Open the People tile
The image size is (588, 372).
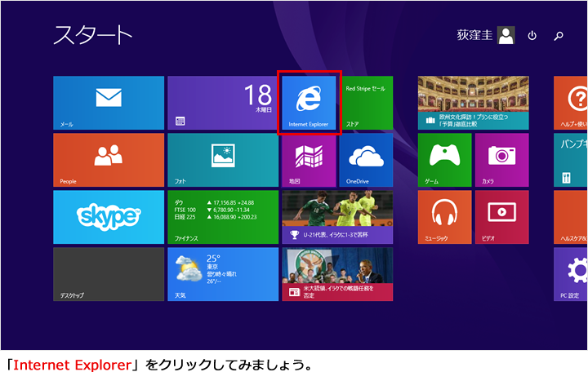coord(109,160)
